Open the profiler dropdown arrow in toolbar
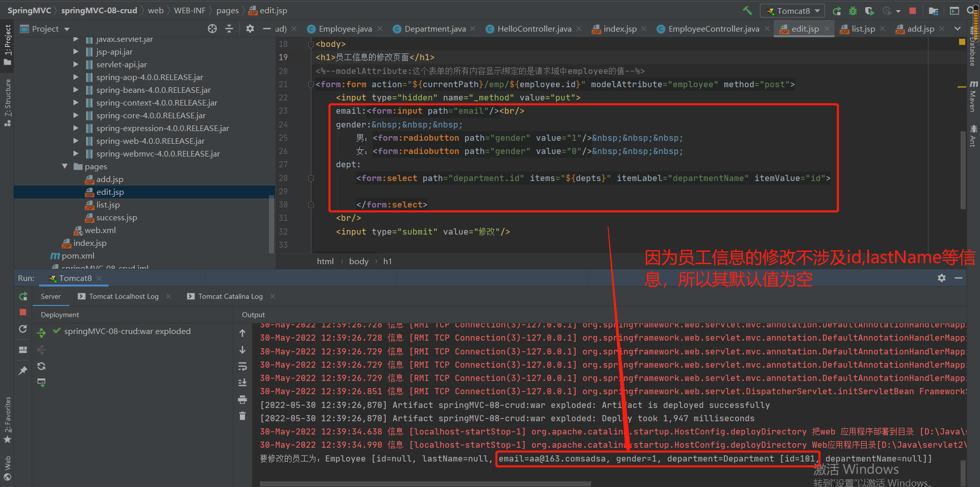 pyautogui.click(x=898, y=11)
